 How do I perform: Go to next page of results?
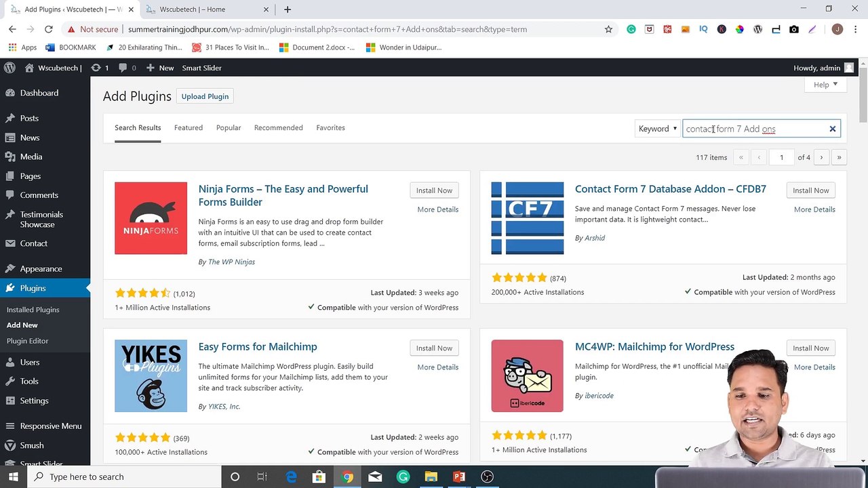pyautogui.click(x=821, y=157)
